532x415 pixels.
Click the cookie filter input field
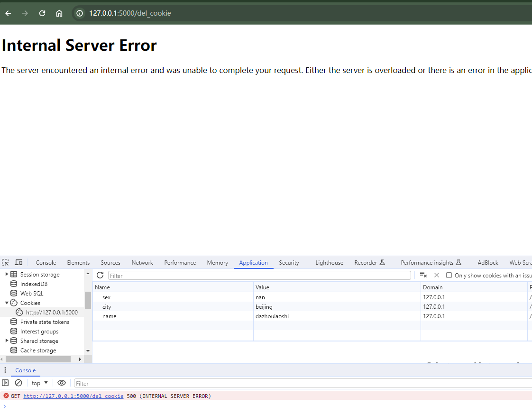(x=259, y=276)
